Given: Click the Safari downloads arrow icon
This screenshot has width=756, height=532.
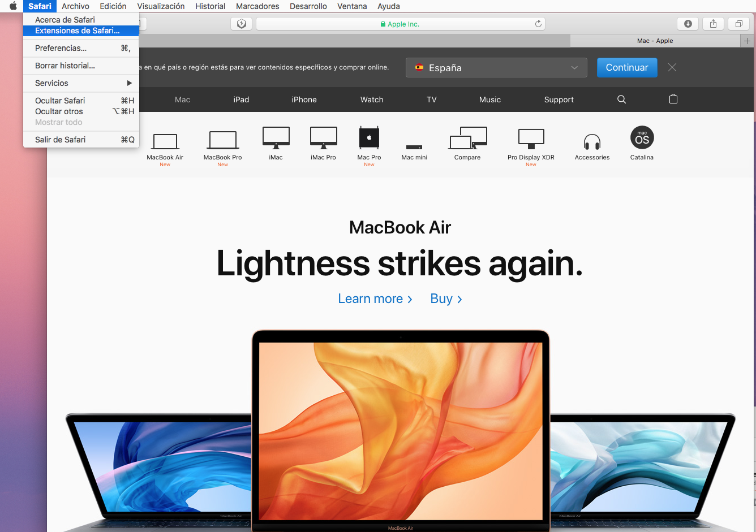Looking at the screenshot, I should 688,24.
